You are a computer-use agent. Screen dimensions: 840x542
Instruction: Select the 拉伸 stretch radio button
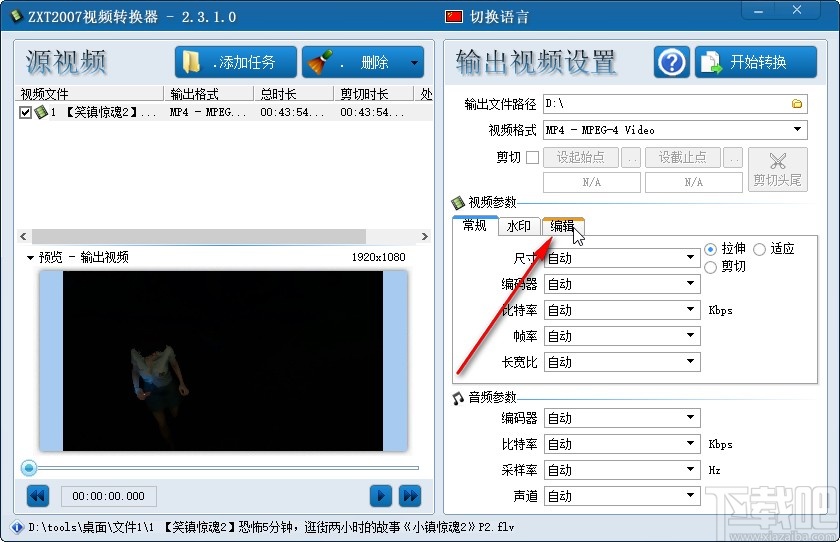[x=711, y=249]
